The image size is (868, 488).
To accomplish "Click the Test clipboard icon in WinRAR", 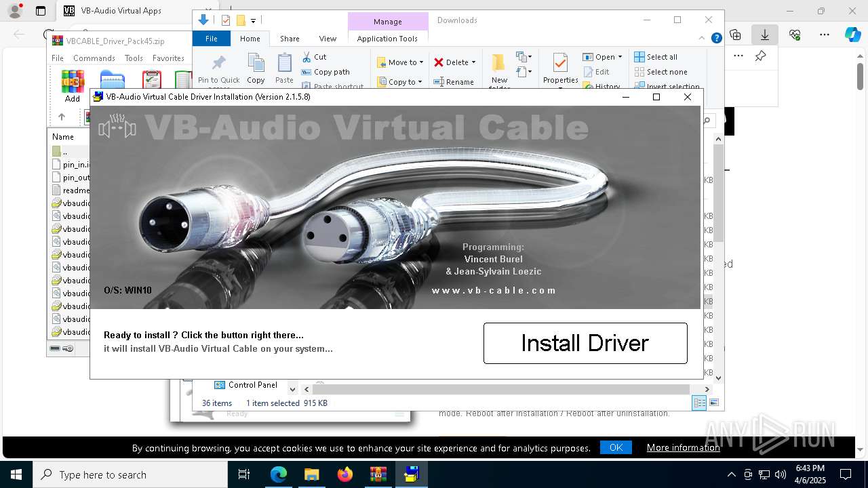I will coord(152,79).
